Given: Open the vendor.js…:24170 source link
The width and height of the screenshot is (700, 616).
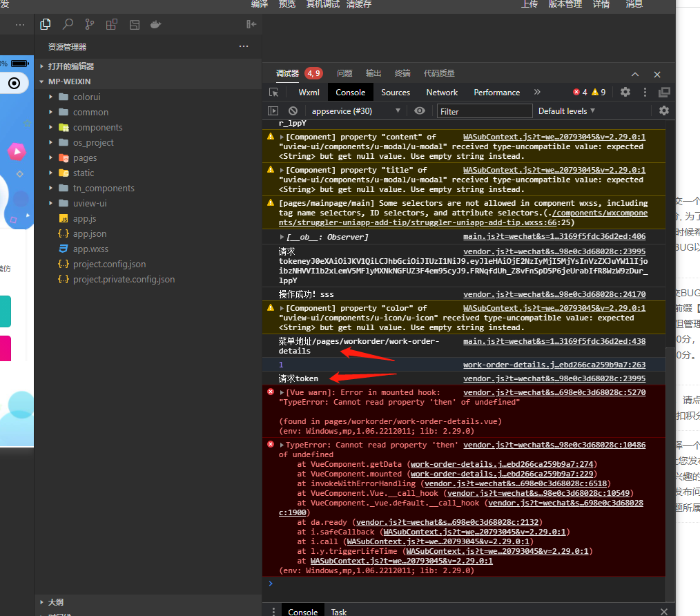Looking at the screenshot, I should pos(554,294).
